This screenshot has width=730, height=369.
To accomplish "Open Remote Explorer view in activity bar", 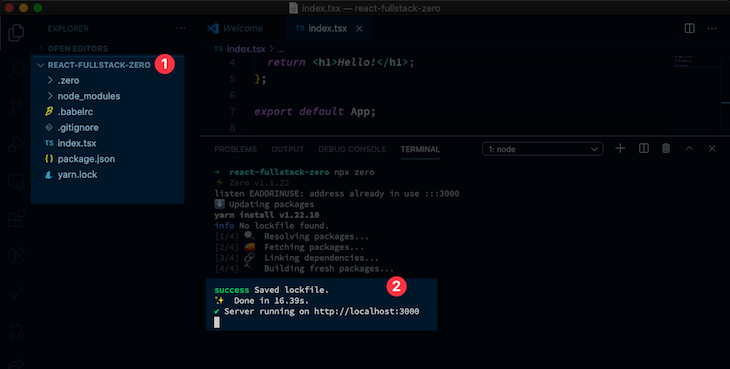I will (x=16, y=181).
